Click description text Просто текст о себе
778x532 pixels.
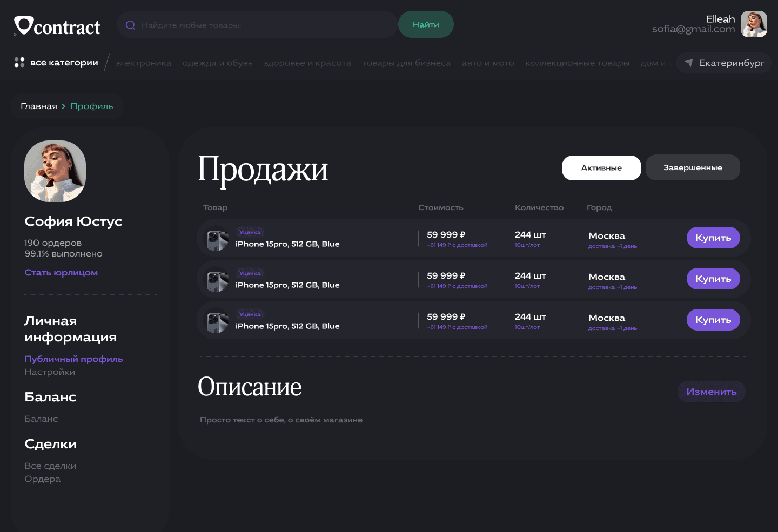[281, 420]
